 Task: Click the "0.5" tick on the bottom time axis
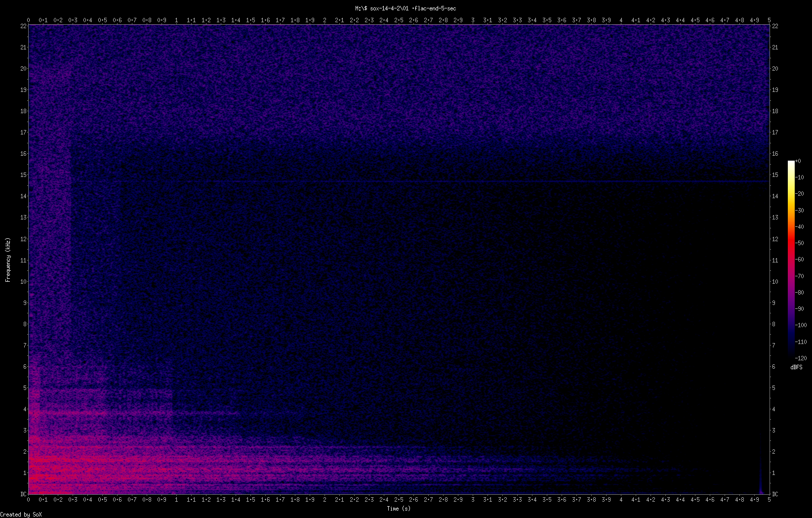(x=102, y=500)
